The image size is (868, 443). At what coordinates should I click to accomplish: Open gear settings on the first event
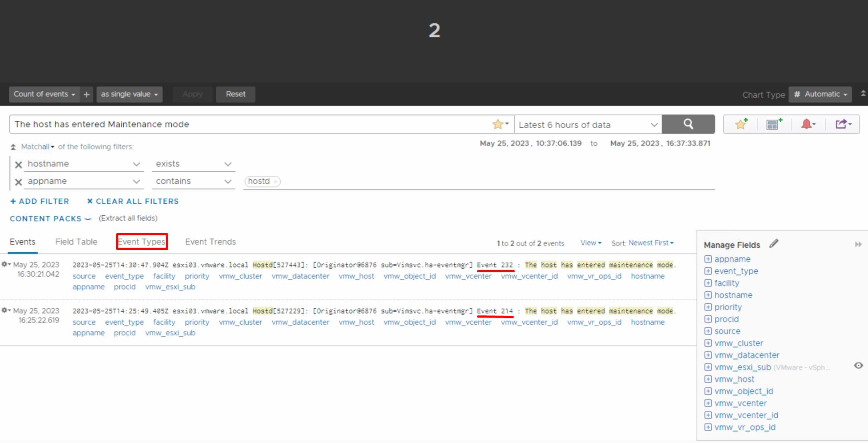(x=5, y=264)
